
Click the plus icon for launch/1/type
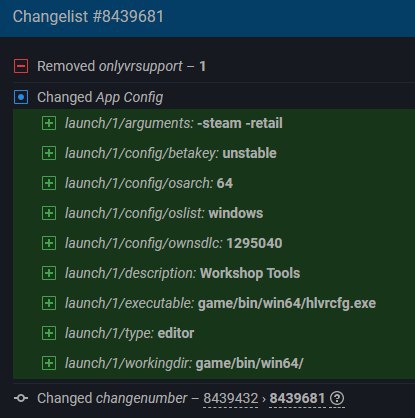click(49, 333)
